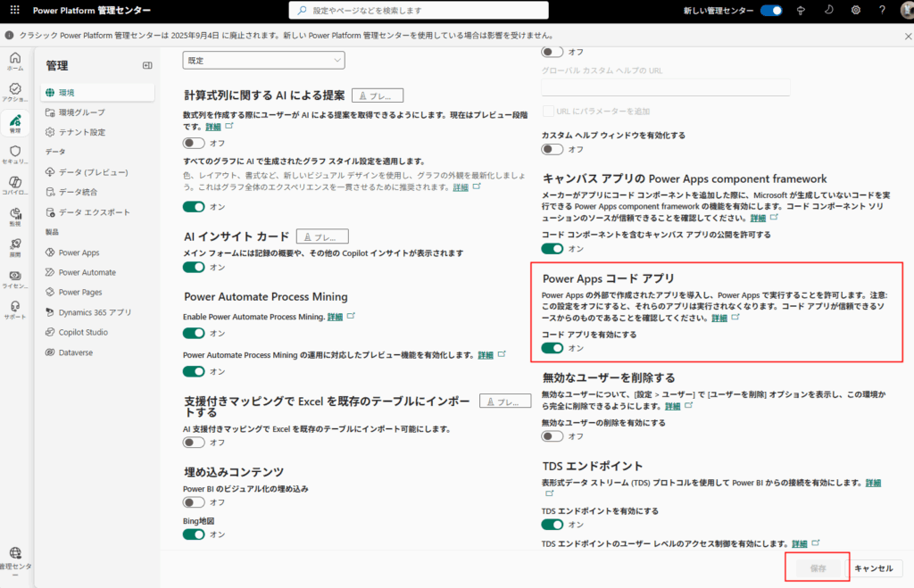This screenshot has height=588, width=914.
Task: Open the Security shield icon in left rail
Action: point(15,154)
